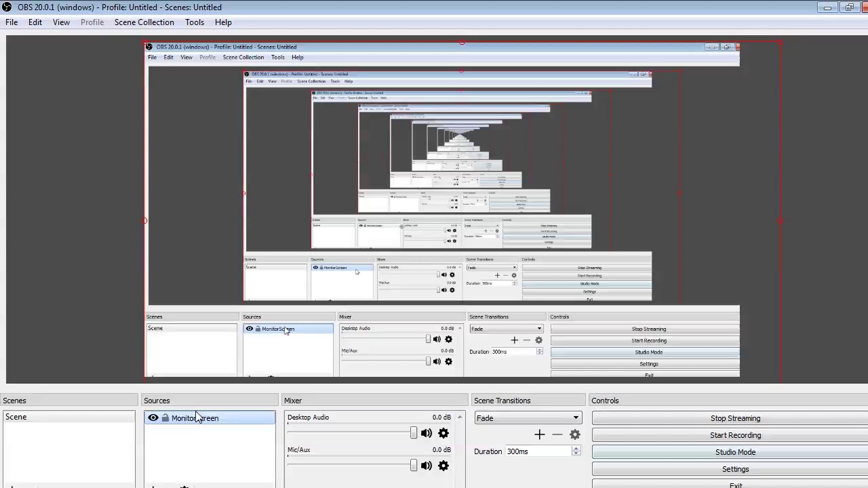The width and height of the screenshot is (868, 488).
Task: Open the Help menu
Action: pos(223,22)
